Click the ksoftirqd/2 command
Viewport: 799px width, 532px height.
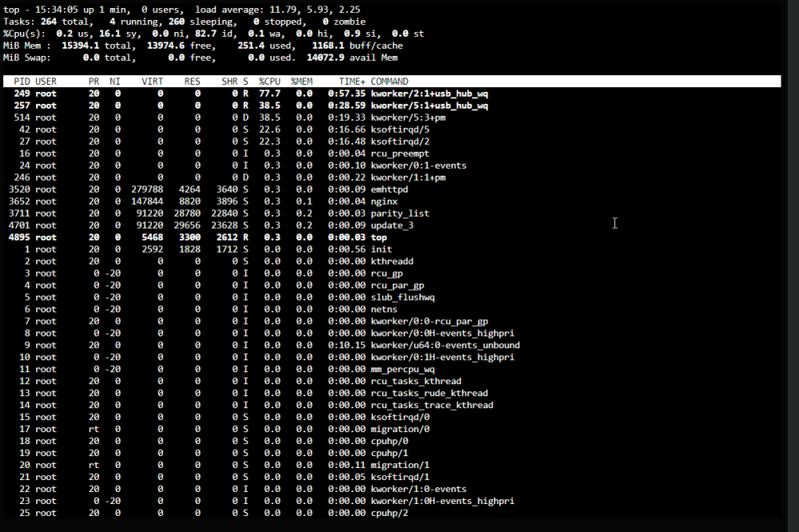[x=400, y=141]
